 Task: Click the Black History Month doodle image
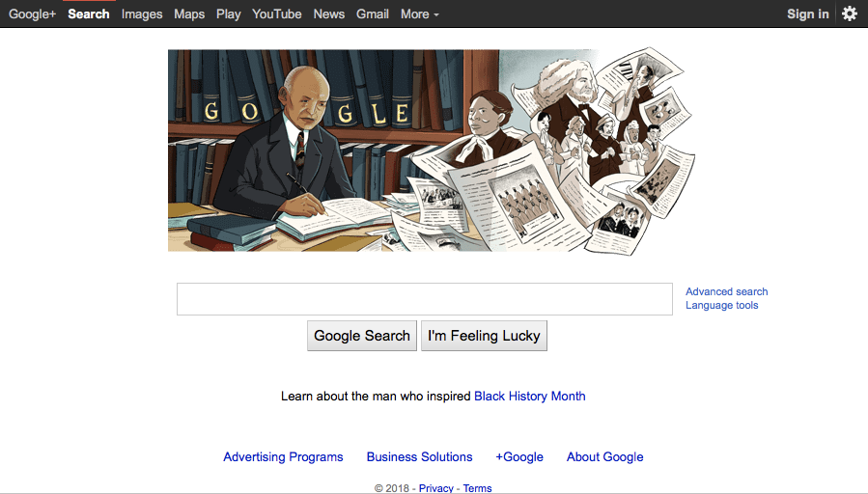point(432,151)
